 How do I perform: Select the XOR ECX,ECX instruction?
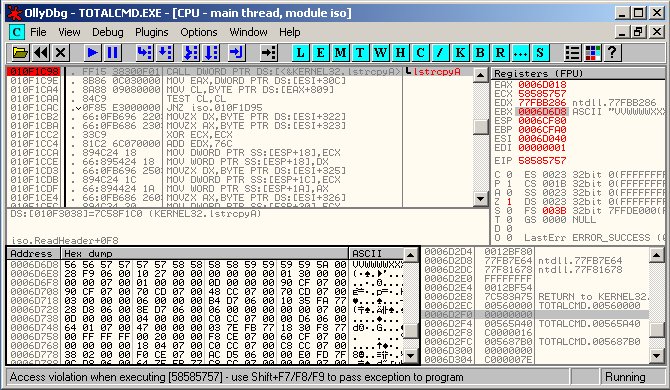pyautogui.click(x=199, y=134)
